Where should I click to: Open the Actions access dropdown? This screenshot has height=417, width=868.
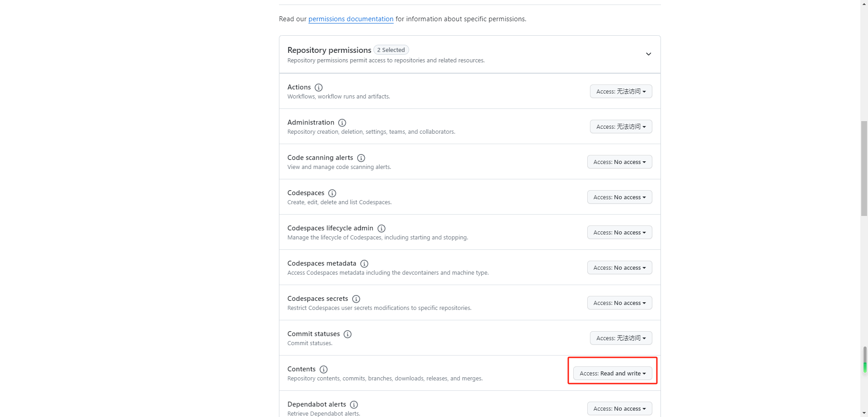[621, 91]
